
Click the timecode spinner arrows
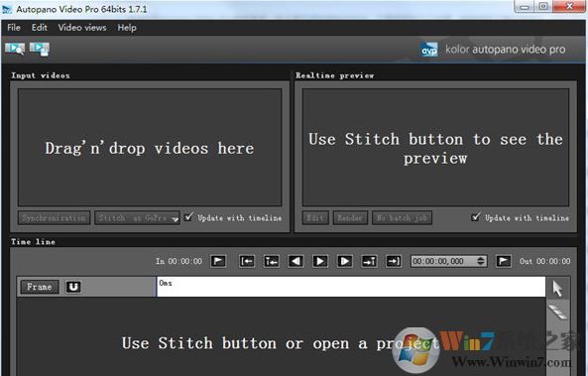481,261
